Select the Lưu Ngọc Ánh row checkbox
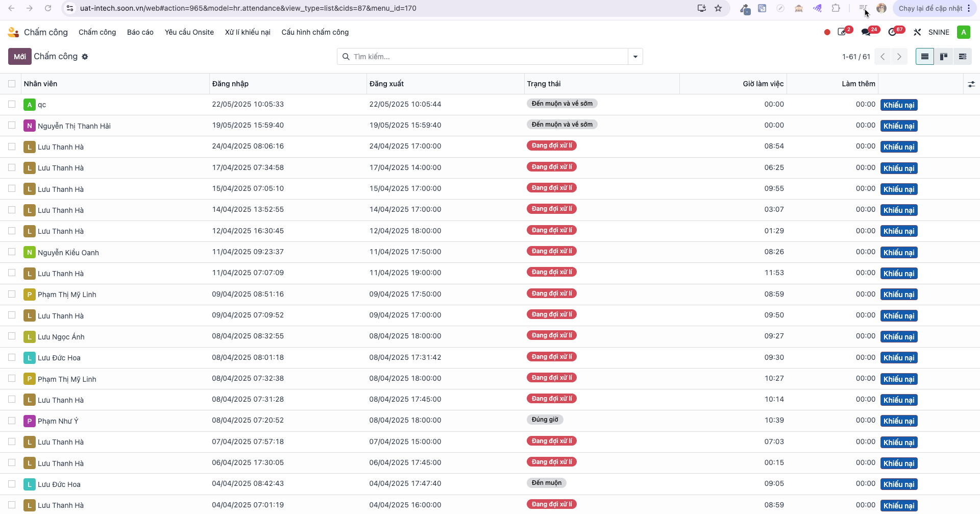This screenshot has height=514, width=980. pyautogui.click(x=12, y=336)
